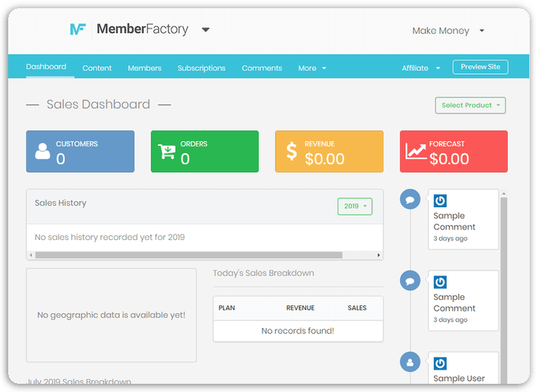538x392 pixels.
Task: Click the SALES column header
Action: [357, 308]
